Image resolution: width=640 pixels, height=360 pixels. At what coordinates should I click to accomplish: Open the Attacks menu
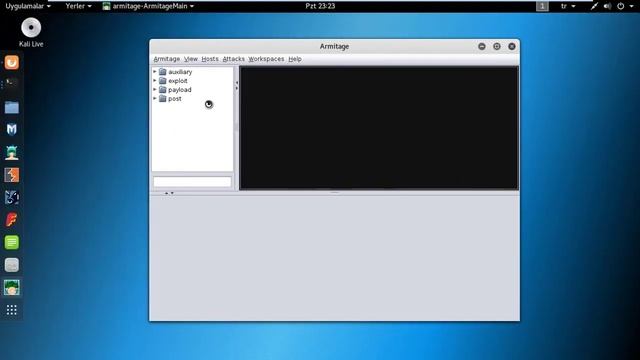[233, 59]
